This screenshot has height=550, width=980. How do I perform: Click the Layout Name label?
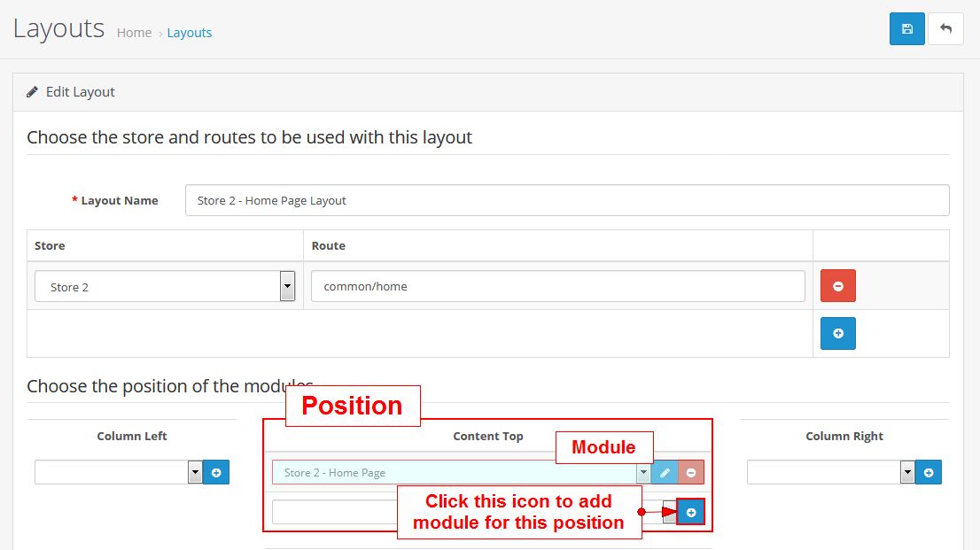pyautogui.click(x=120, y=201)
